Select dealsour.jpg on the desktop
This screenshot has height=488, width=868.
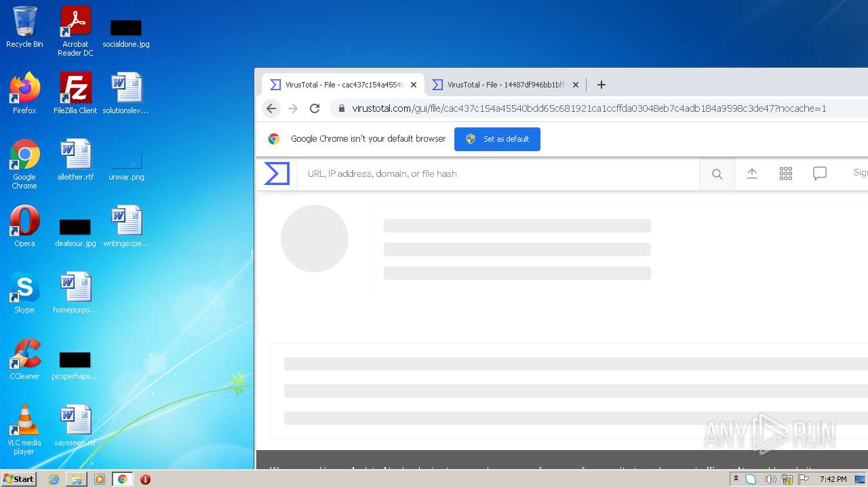pos(75,232)
